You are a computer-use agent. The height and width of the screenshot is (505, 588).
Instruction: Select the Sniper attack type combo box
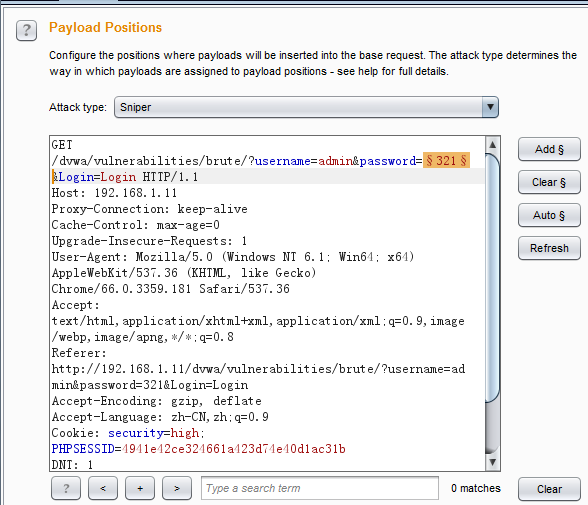(x=306, y=107)
